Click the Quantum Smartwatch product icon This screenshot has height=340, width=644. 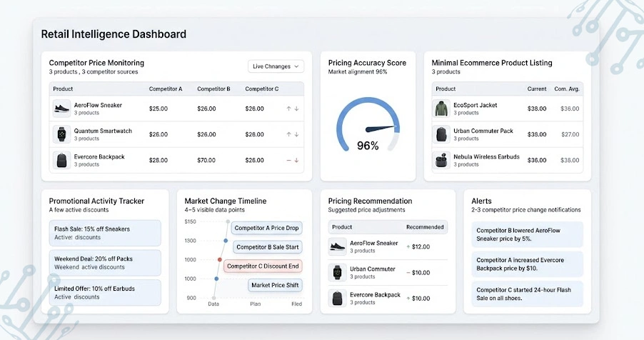61,134
